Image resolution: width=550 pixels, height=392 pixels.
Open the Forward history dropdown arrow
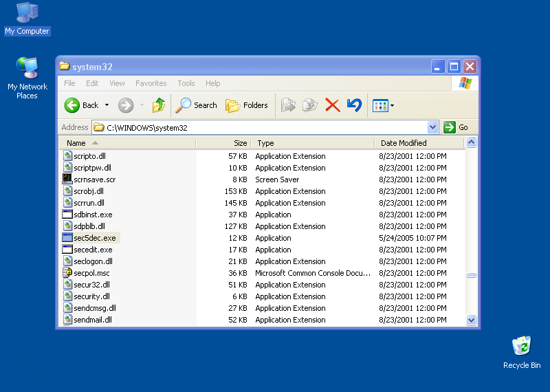coord(142,105)
